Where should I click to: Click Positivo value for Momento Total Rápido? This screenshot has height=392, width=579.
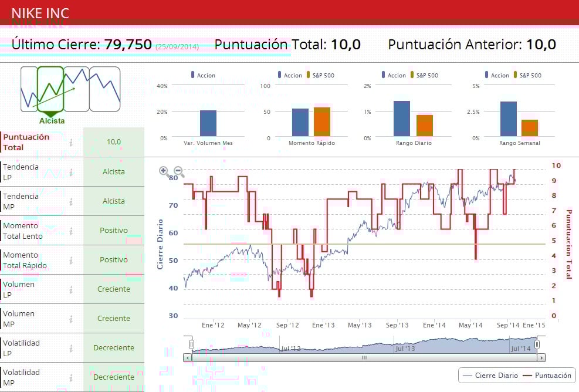[114, 260]
